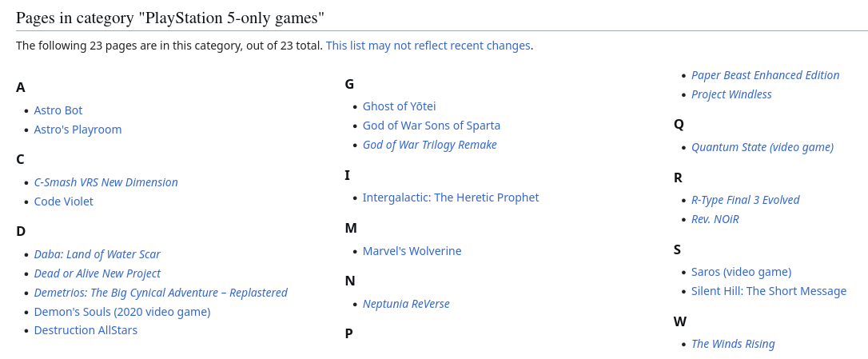Open Intergalactic: The Heretic Prophet page
The height and width of the screenshot is (359, 868).
[450, 197]
